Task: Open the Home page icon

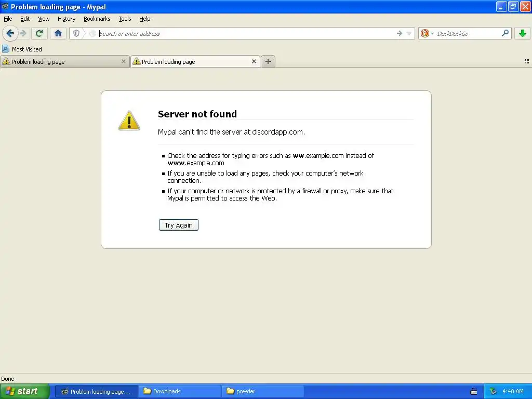Action: (58, 33)
